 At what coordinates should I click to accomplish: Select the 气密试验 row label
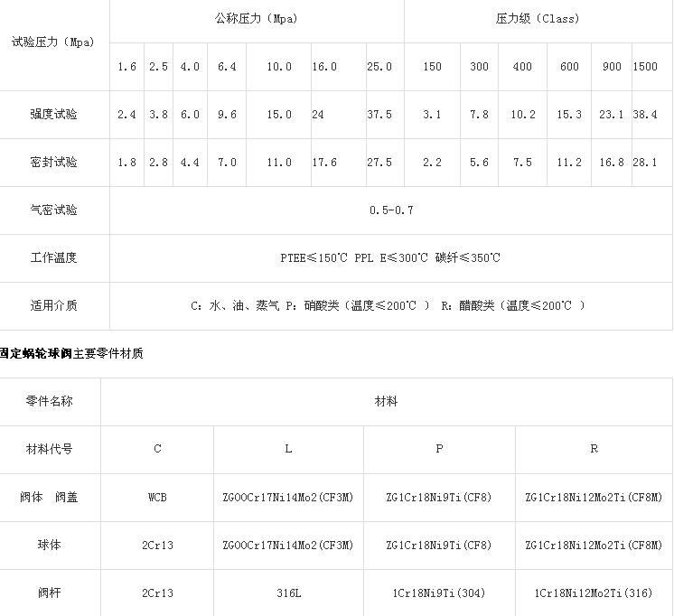[x=53, y=210]
